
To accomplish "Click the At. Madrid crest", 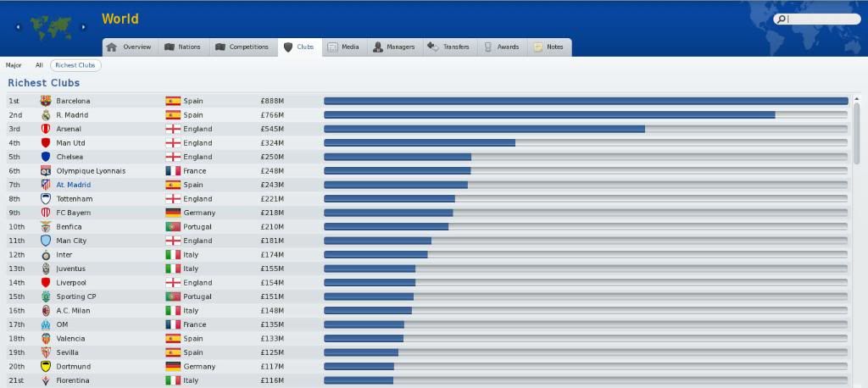I will 46,185.
